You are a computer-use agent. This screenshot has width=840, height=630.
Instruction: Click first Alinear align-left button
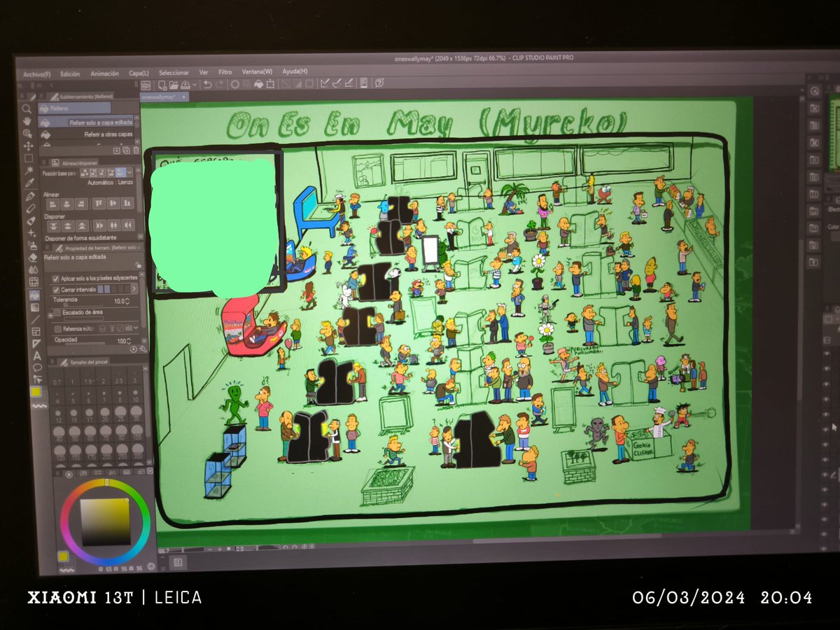point(52,203)
